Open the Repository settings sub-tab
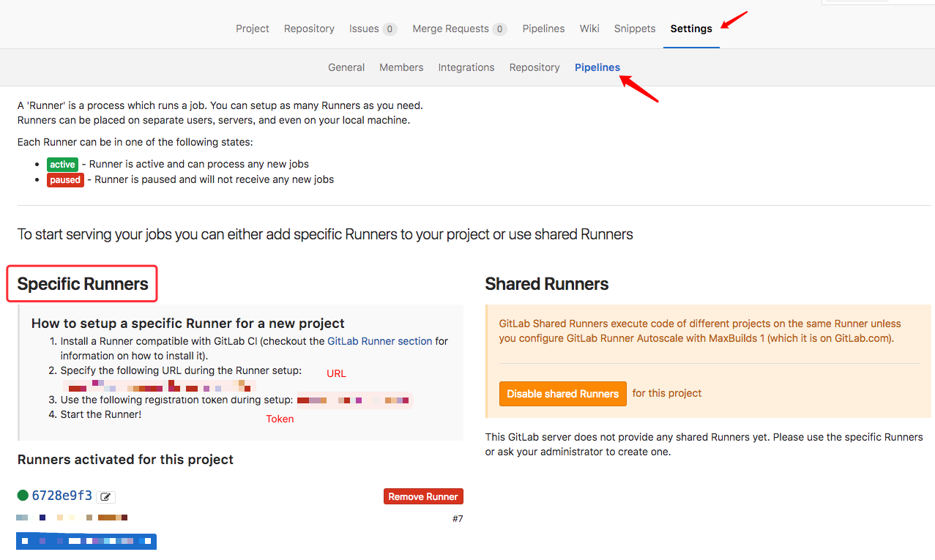This screenshot has width=935, height=560. (534, 67)
